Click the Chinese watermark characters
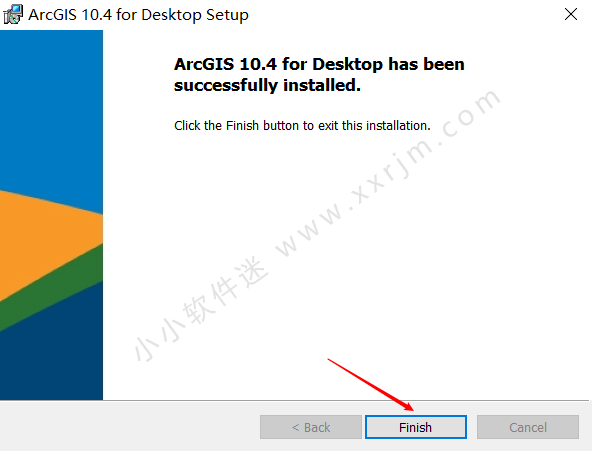The width and height of the screenshot is (592, 451). 201,309
